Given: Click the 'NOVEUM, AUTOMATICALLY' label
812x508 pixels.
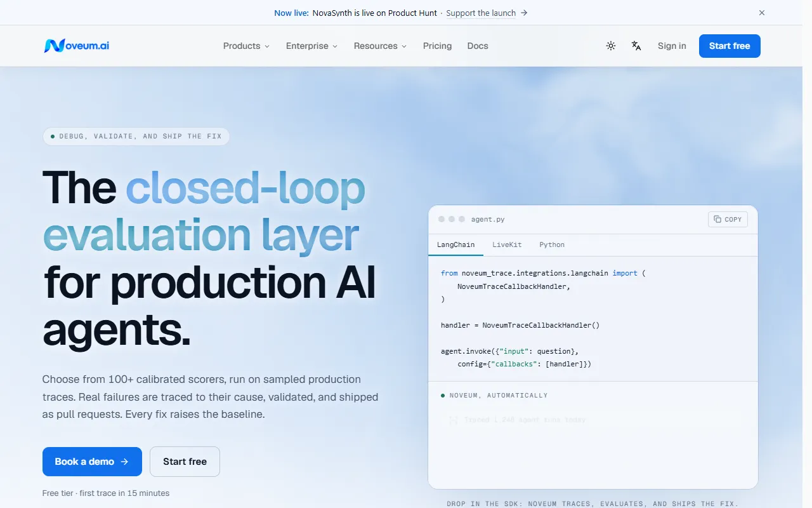Looking at the screenshot, I should 498,395.
